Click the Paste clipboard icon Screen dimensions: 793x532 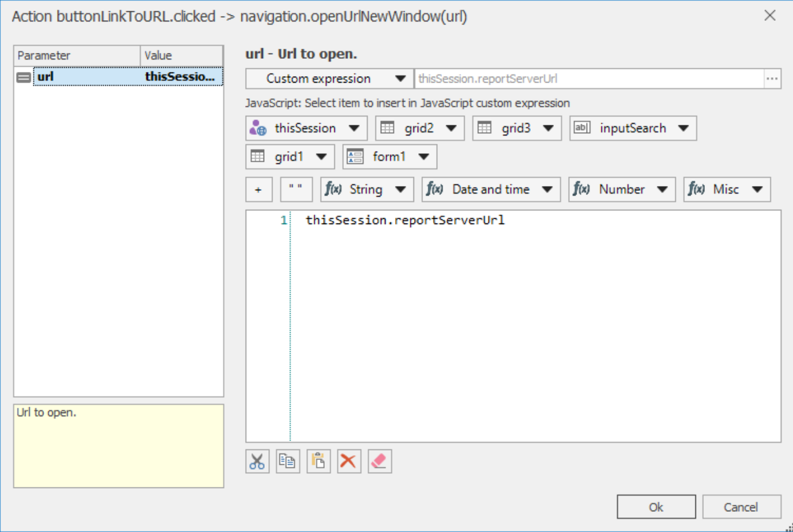tap(319, 461)
